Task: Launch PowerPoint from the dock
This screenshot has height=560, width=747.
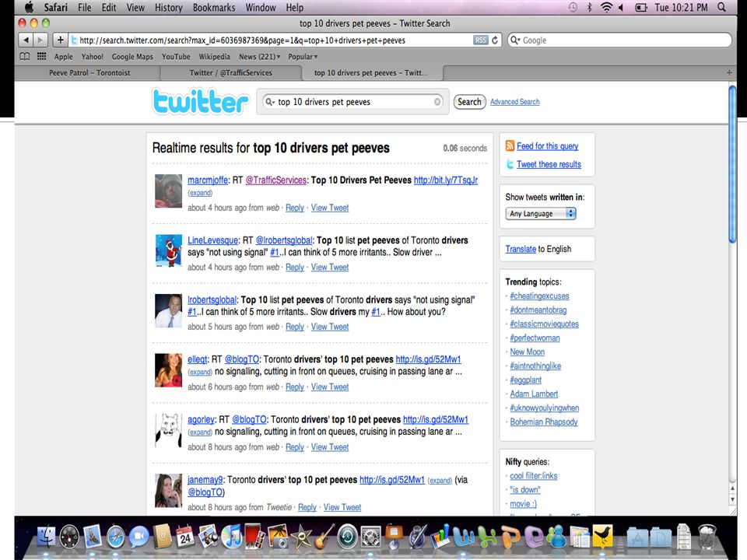Action: tap(510, 537)
